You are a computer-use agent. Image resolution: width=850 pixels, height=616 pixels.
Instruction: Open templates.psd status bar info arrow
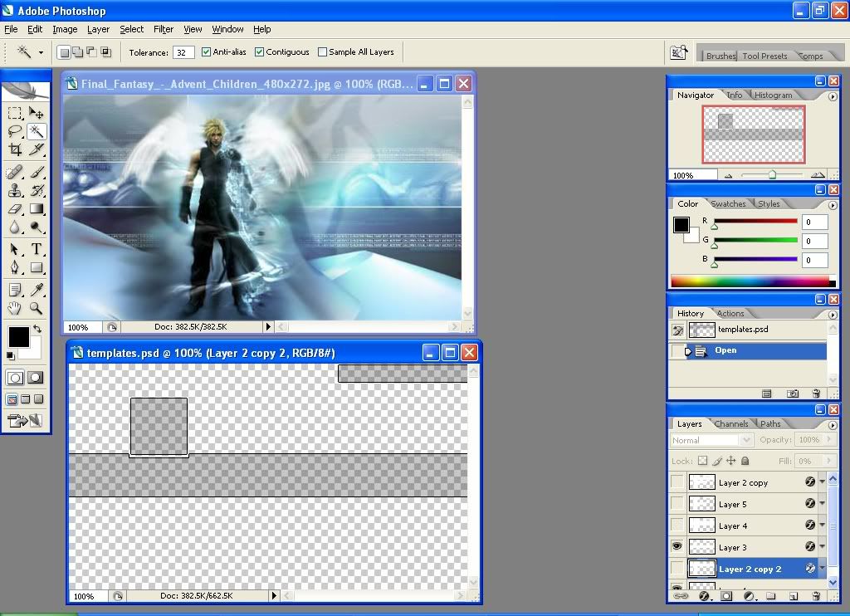point(274,595)
